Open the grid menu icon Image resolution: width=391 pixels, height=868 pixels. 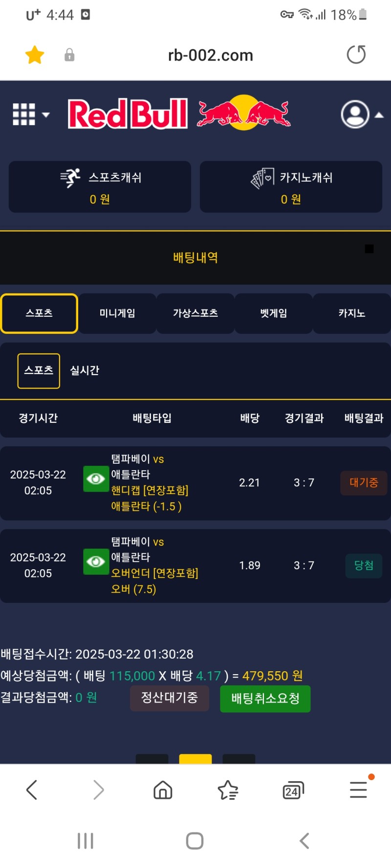click(30, 115)
